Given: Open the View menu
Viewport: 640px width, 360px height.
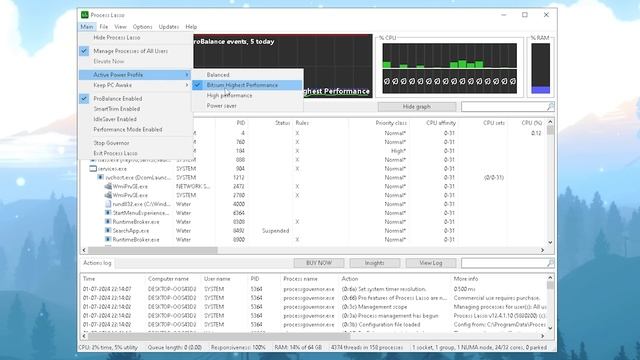Looking at the screenshot, I should [x=120, y=27].
